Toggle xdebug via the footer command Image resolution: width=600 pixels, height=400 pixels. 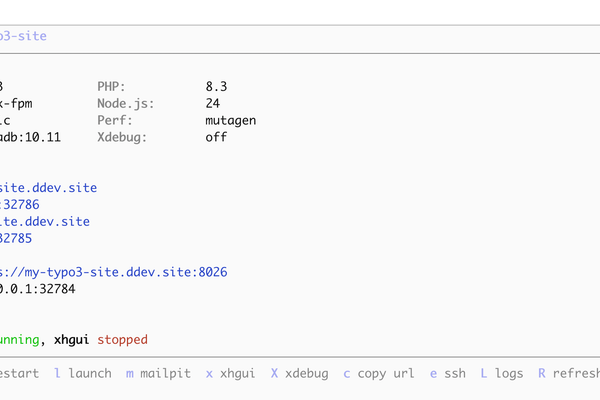[x=299, y=373]
